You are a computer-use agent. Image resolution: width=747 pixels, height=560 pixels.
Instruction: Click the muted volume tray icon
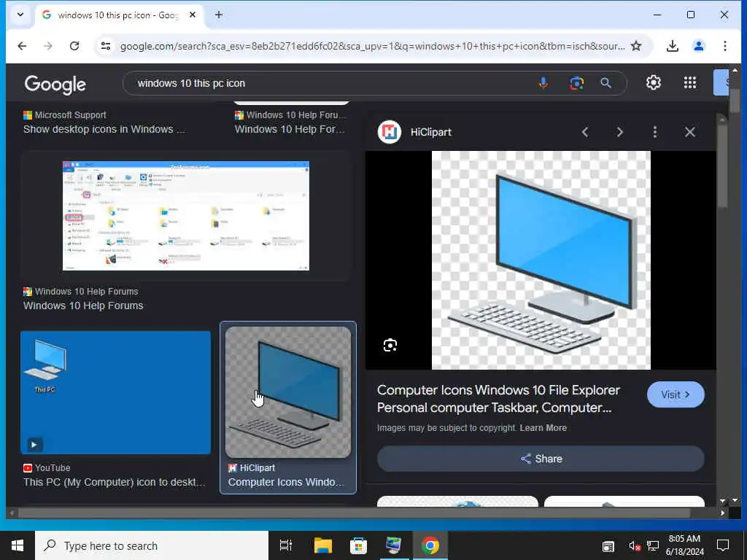coord(634,546)
